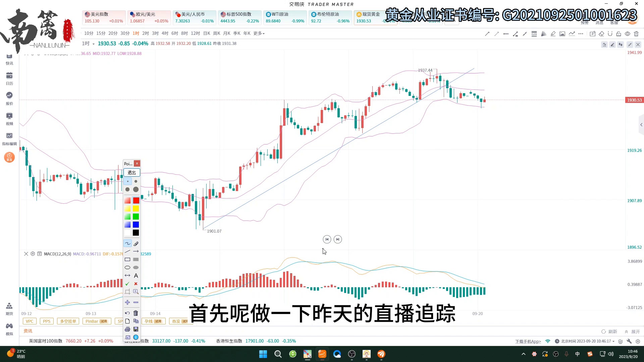This screenshot has width=644, height=362.
Task: Open the 指标编辑 sidebar panel
Action: [x=9, y=138]
